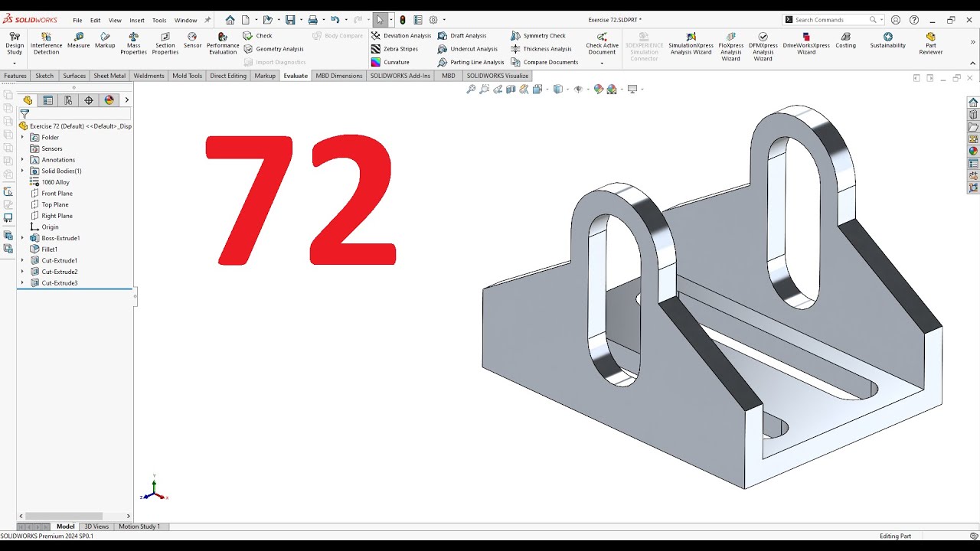The height and width of the screenshot is (551, 980).
Task: Open the Part Reviewer
Action: tap(931, 44)
